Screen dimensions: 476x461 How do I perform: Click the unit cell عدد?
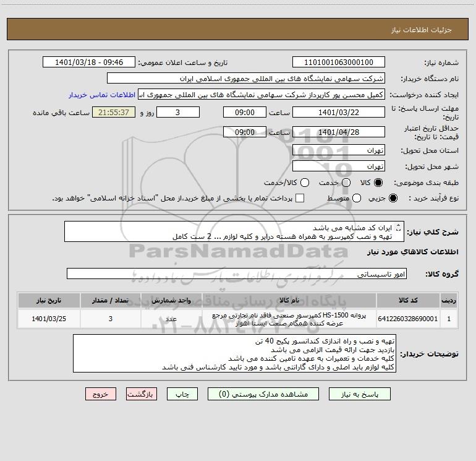[x=171, y=319]
